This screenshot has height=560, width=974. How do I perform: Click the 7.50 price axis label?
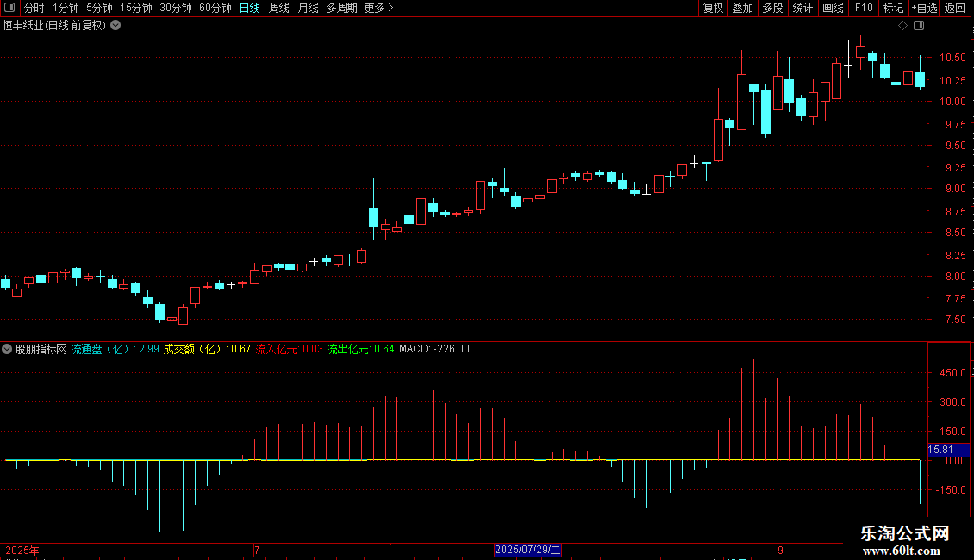pos(955,320)
